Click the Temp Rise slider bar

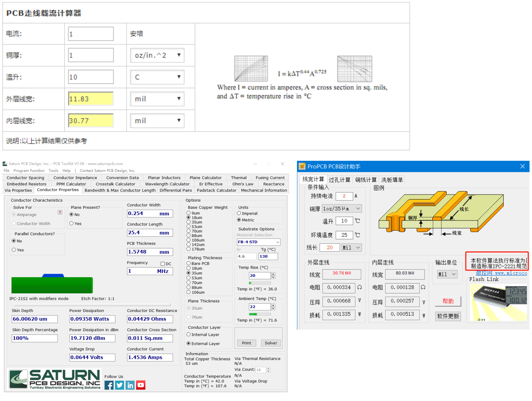pyautogui.click(x=260, y=283)
